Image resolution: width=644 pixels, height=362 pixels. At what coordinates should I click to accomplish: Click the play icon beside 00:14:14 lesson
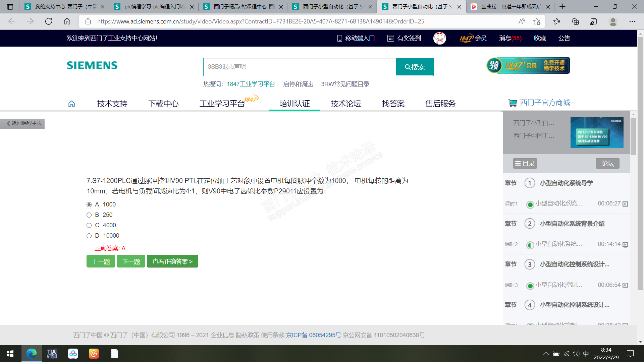[x=625, y=244]
